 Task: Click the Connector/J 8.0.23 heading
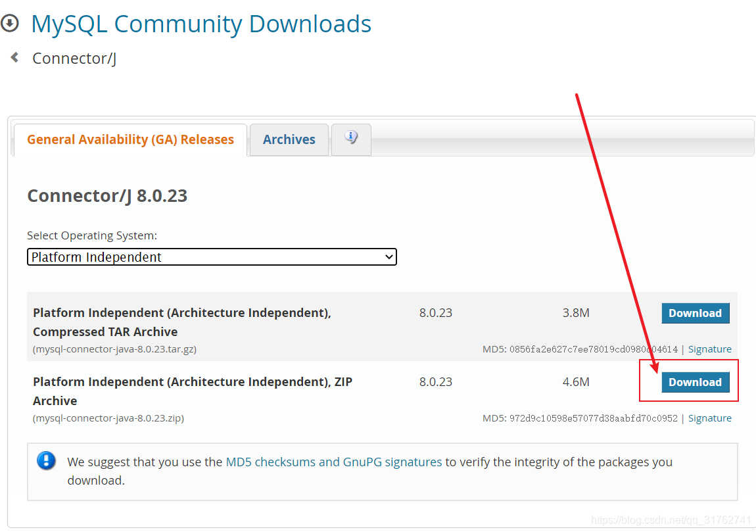tap(107, 196)
